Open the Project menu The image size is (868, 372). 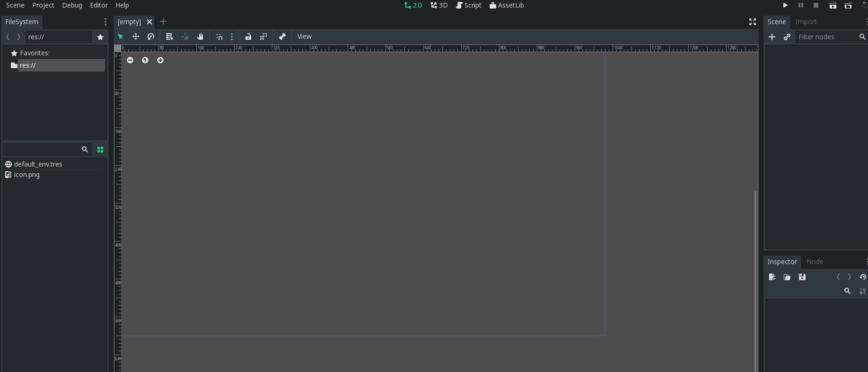(43, 5)
